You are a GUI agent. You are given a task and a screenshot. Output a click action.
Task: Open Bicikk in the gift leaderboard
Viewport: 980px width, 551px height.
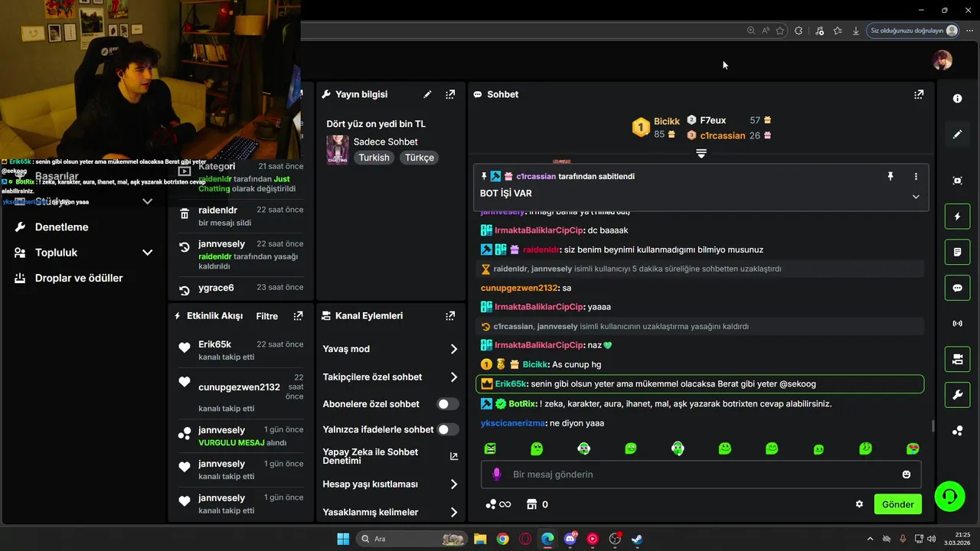pos(667,122)
